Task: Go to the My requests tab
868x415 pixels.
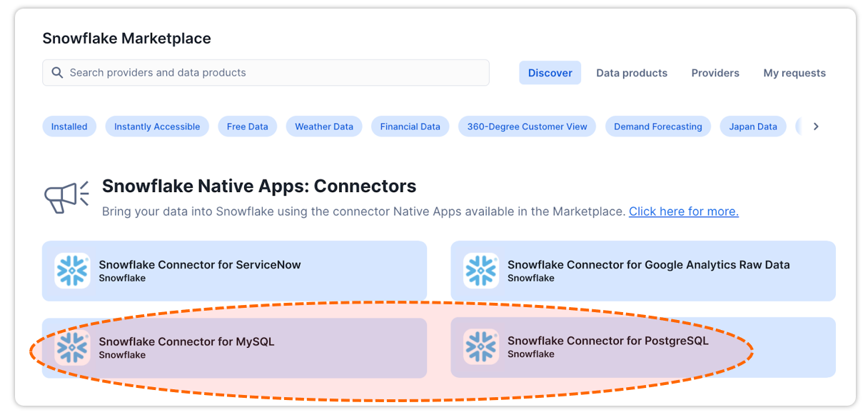Action: tap(794, 73)
